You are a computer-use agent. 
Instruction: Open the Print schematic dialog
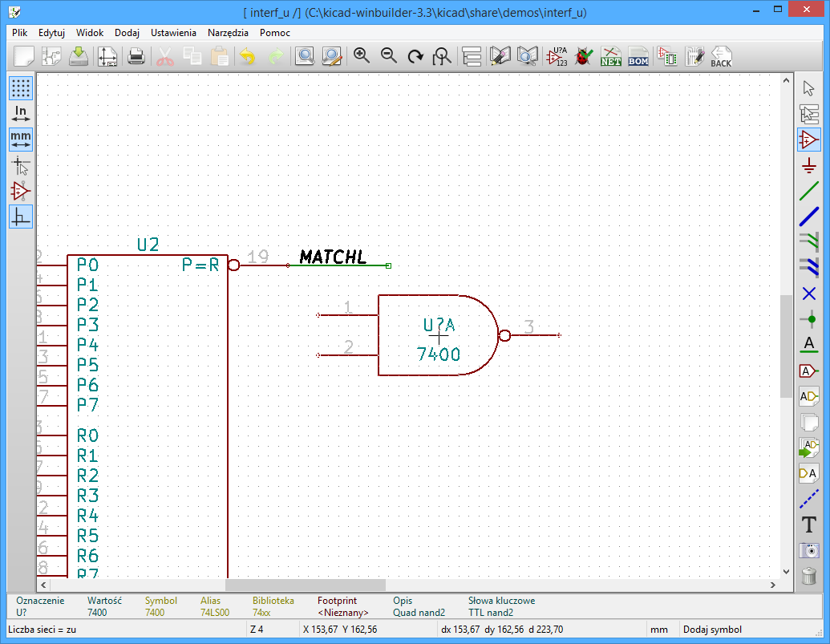pyautogui.click(x=136, y=56)
